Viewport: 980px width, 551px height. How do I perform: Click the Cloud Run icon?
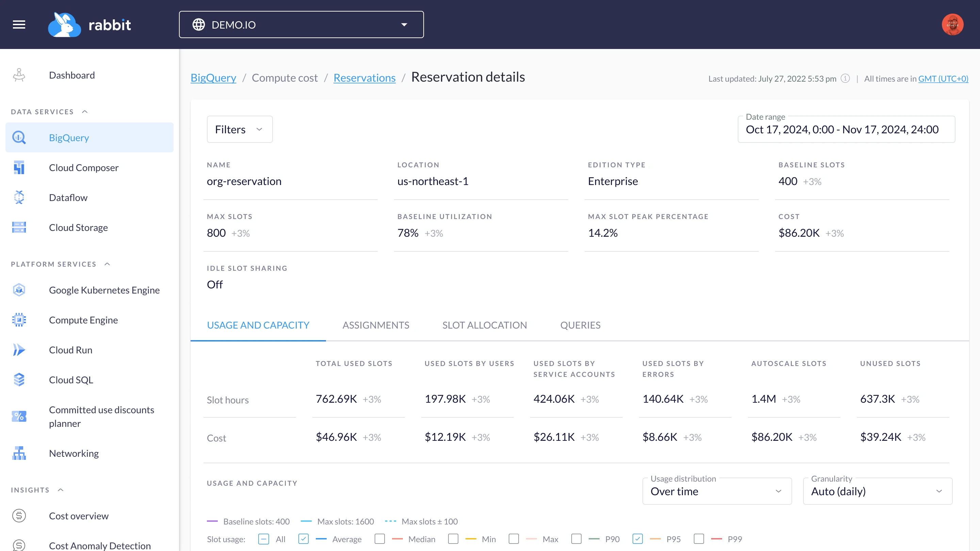[19, 349]
